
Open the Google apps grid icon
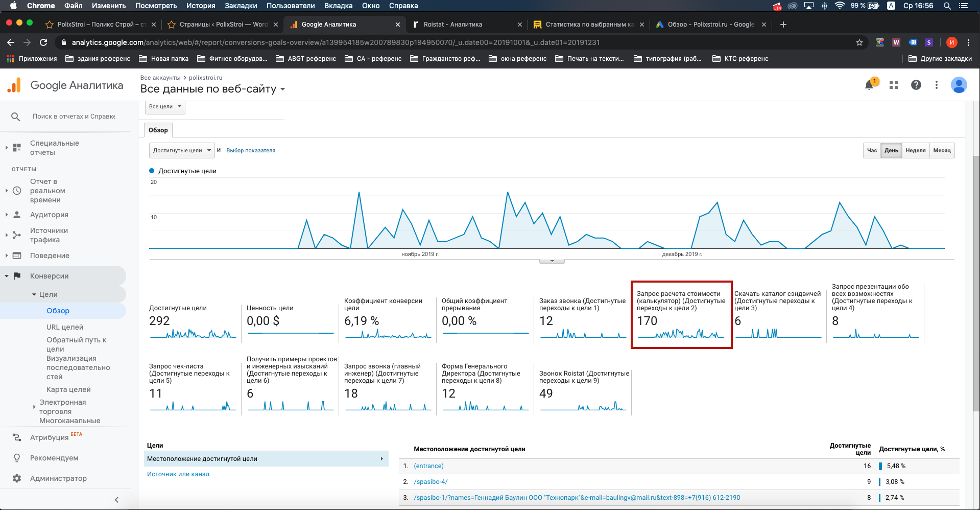(894, 85)
